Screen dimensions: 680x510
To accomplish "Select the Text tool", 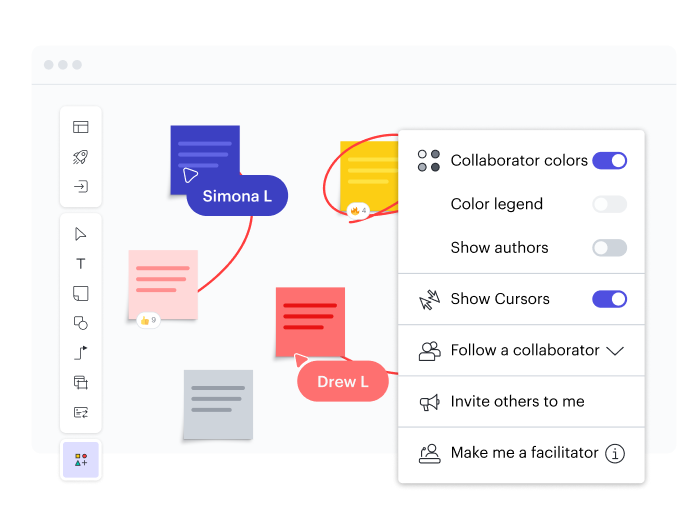I will click(x=81, y=264).
